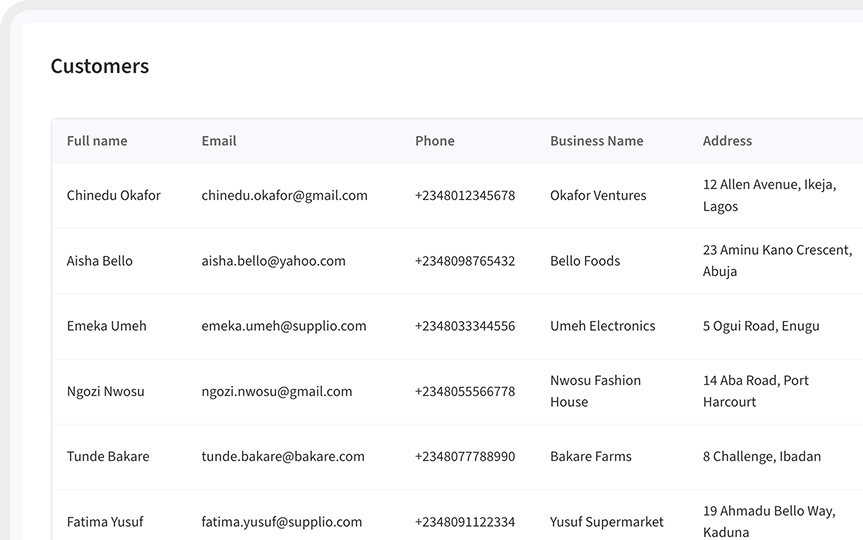This screenshot has width=863, height=540.
Task: Click the Bakare Farms business name
Action: pyautogui.click(x=591, y=457)
